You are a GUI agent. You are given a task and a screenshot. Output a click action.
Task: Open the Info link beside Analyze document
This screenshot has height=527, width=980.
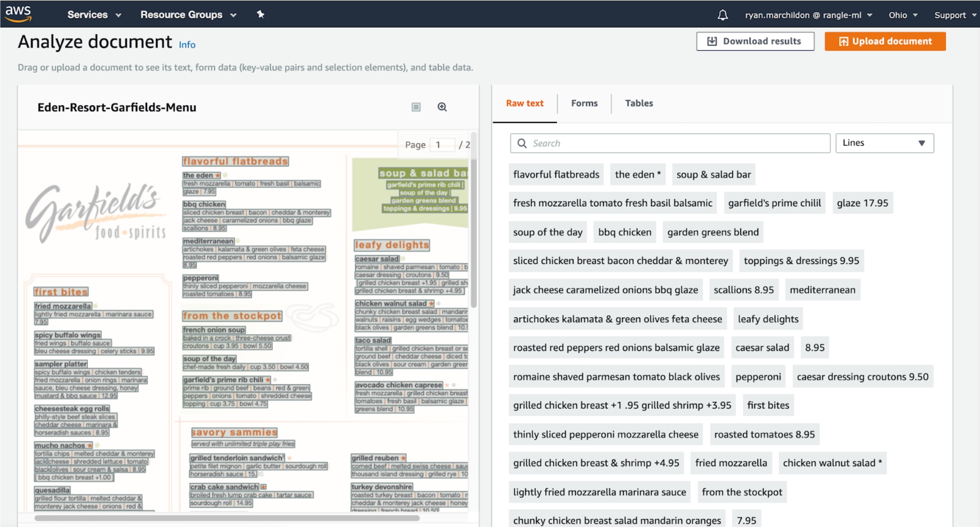pyautogui.click(x=187, y=45)
